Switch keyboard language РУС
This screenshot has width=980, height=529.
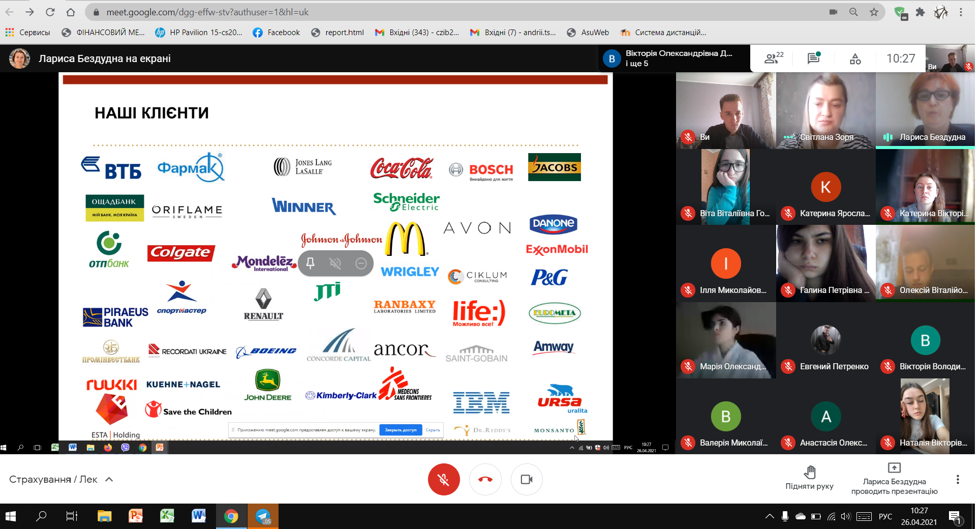[x=885, y=517]
